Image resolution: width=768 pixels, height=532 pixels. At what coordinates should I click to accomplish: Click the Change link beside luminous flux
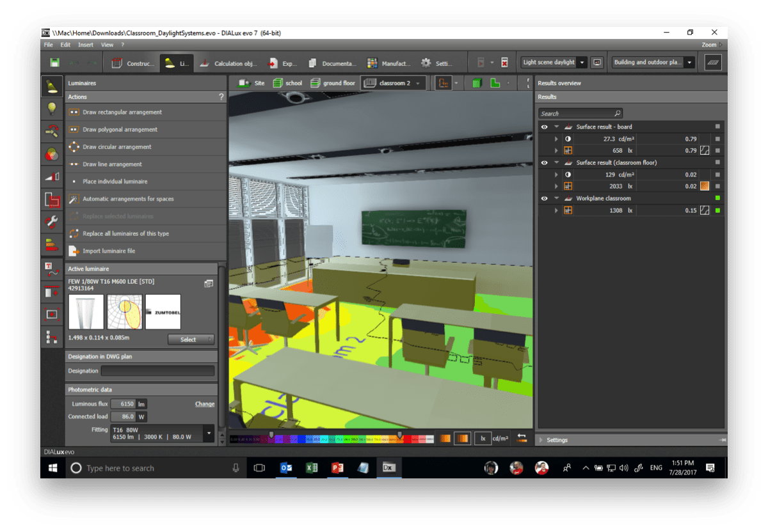pyautogui.click(x=204, y=404)
